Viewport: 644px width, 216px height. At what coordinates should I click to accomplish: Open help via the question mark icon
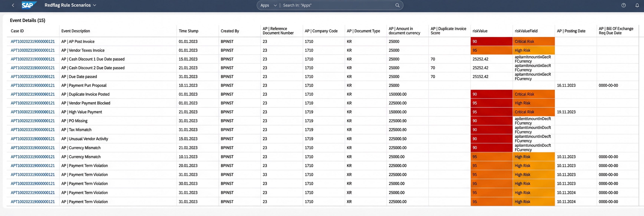[x=623, y=5]
